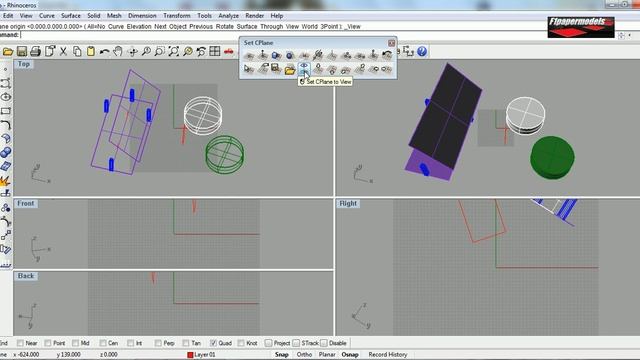
Task: Enable the Knot osnap checkbox
Action: tap(241, 343)
